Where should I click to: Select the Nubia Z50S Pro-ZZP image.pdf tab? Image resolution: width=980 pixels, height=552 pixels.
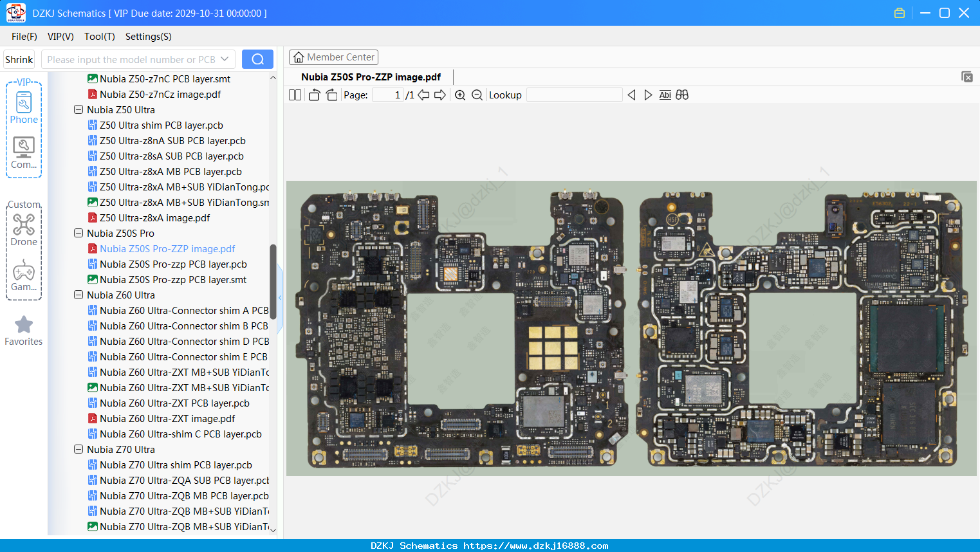371,77
